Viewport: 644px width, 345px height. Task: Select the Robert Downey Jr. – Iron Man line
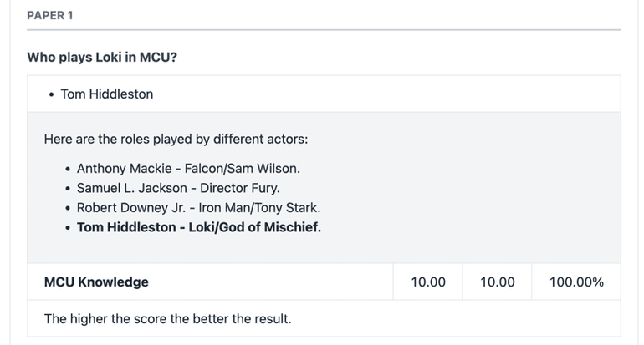tap(198, 207)
